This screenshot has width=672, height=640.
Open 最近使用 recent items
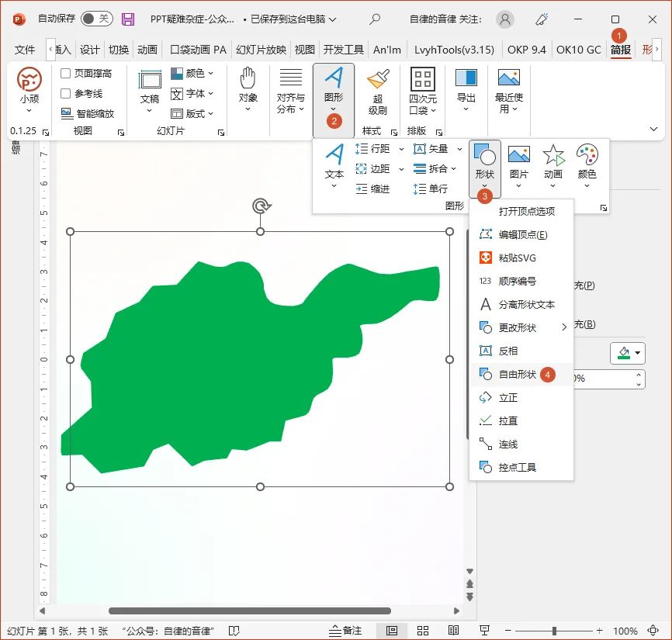509,91
